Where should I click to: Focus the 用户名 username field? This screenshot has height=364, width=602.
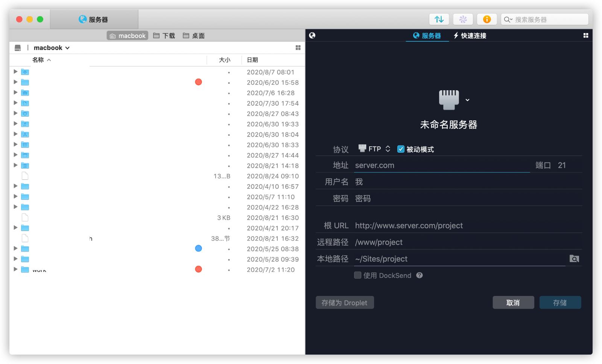(x=468, y=182)
